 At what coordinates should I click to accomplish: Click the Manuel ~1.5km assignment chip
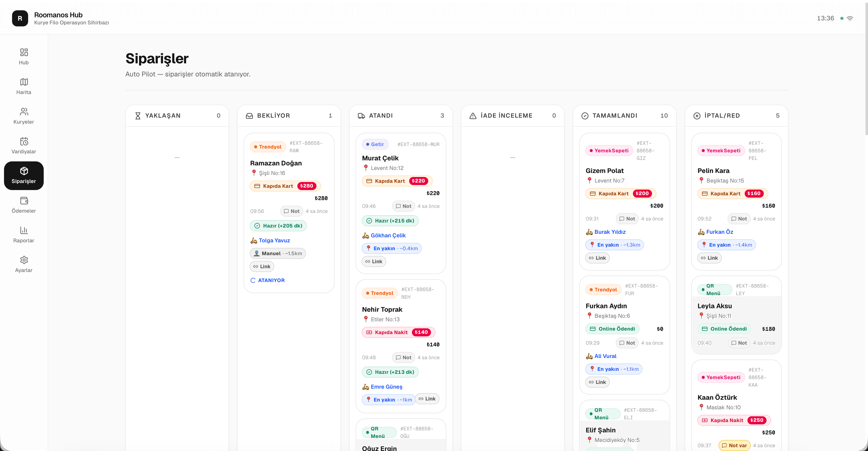[278, 253]
